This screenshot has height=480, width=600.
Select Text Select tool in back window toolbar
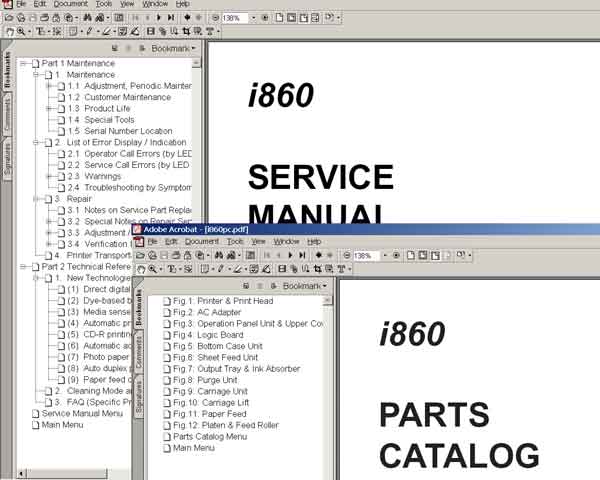[41, 31]
